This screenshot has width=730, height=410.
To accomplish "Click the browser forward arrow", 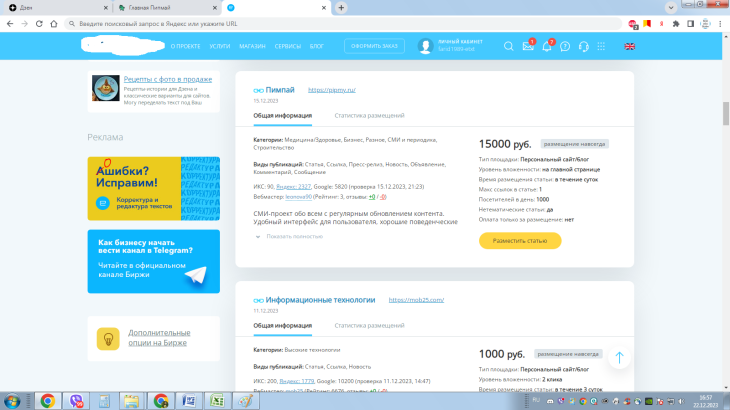I will pos(24,24).
